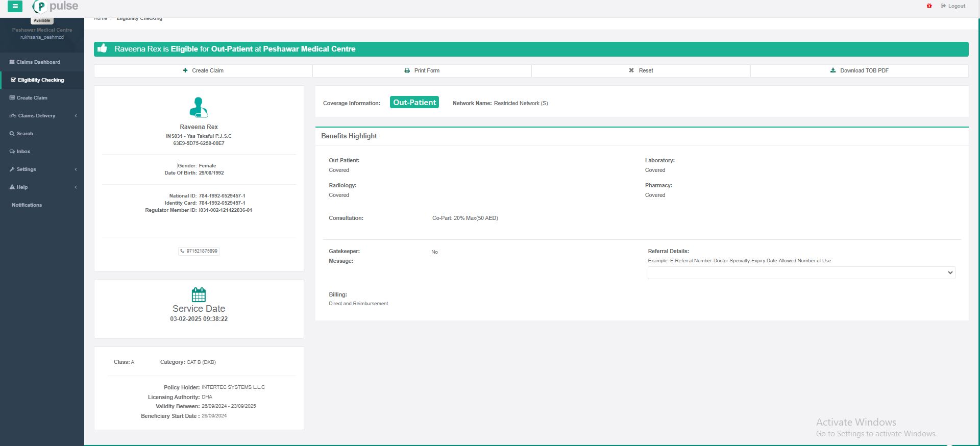Open Search in the sidebar
Viewport: 980px width, 446px height.
pos(24,134)
